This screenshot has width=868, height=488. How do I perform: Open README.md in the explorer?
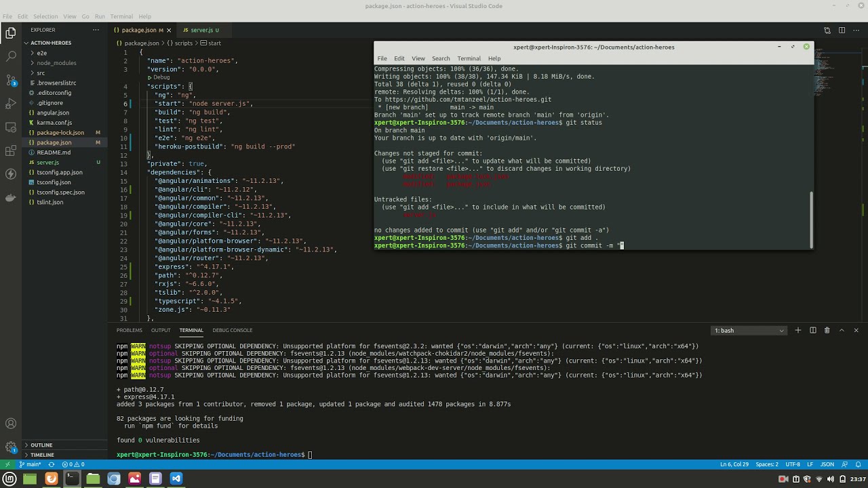(x=54, y=152)
